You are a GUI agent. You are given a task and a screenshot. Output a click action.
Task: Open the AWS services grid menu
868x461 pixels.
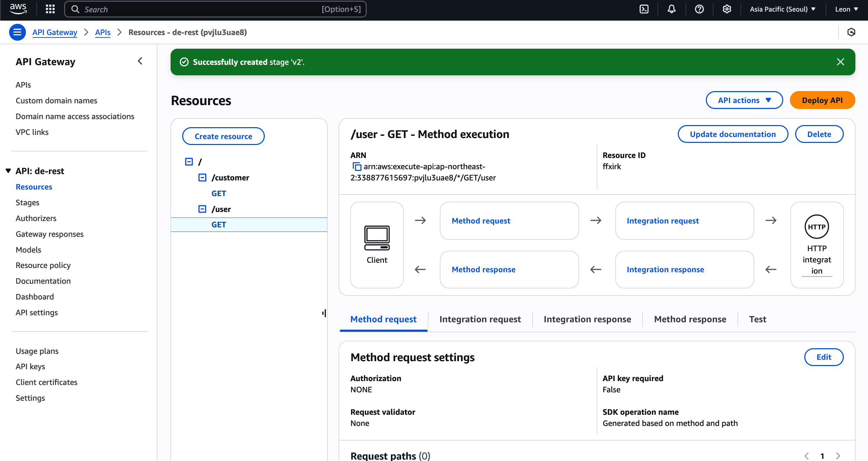[50, 9]
